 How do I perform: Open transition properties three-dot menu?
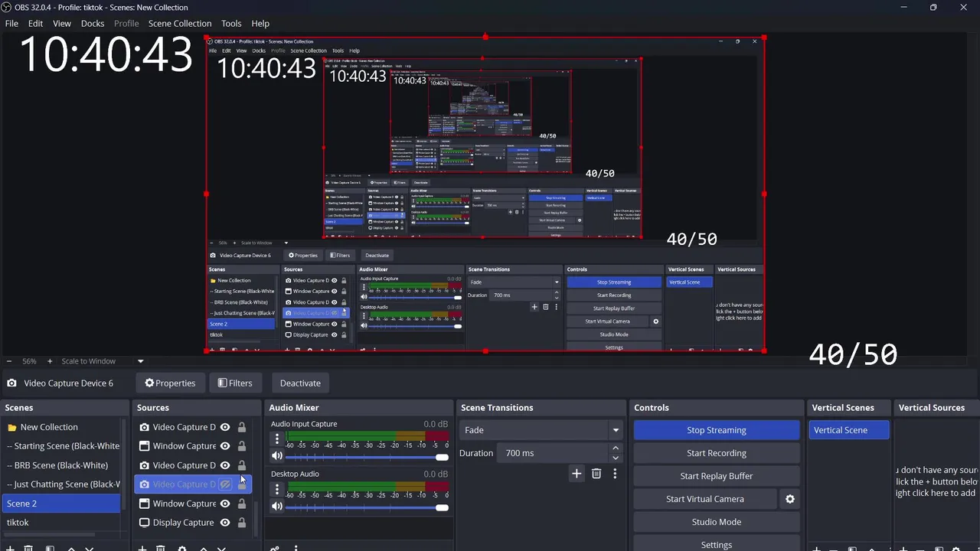[x=615, y=474]
